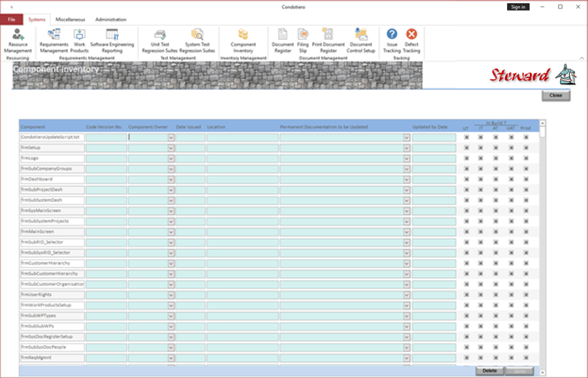Switch to the Administration tab
The height and width of the screenshot is (378, 588).
tap(110, 20)
